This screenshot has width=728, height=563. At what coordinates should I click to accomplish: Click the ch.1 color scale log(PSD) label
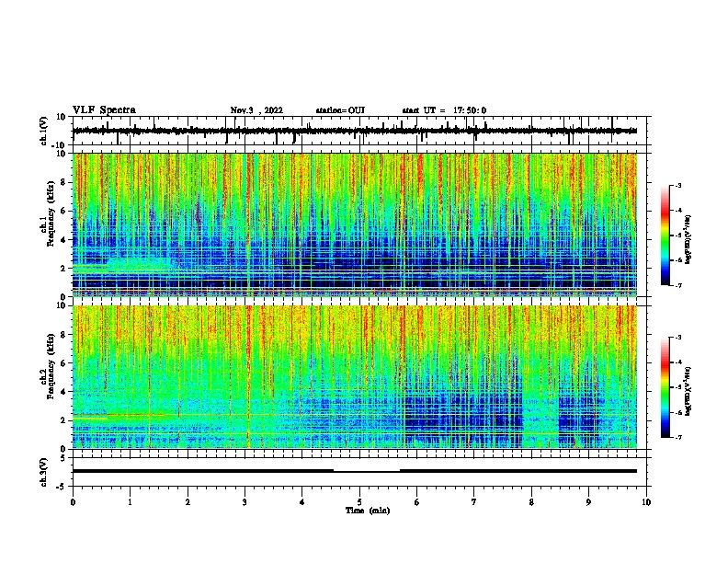point(688,239)
